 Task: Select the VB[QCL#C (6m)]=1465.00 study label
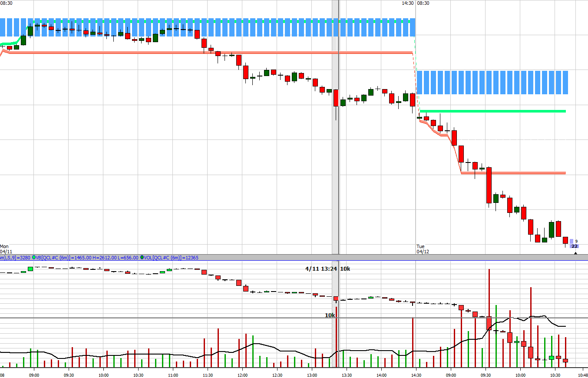(x=64, y=258)
